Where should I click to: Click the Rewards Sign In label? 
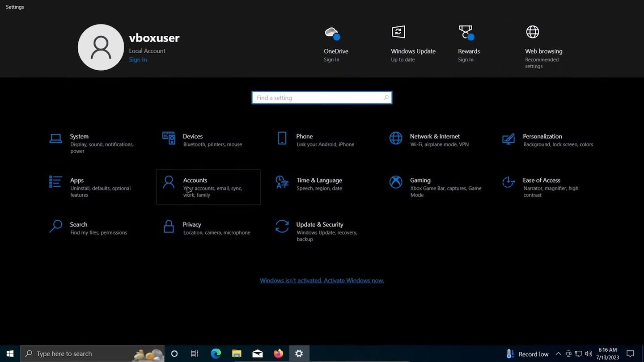tap(466, 59)
